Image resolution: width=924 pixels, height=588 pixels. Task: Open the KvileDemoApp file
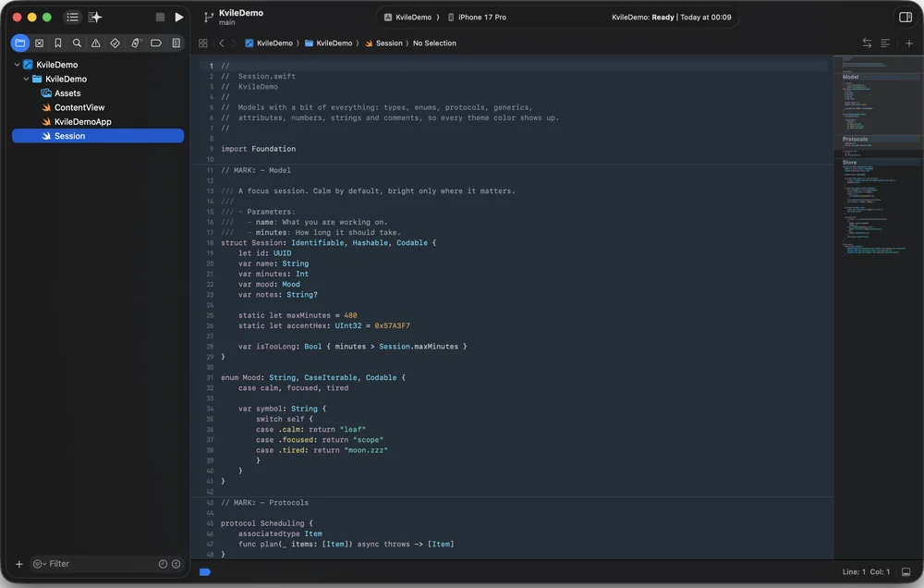83,121
